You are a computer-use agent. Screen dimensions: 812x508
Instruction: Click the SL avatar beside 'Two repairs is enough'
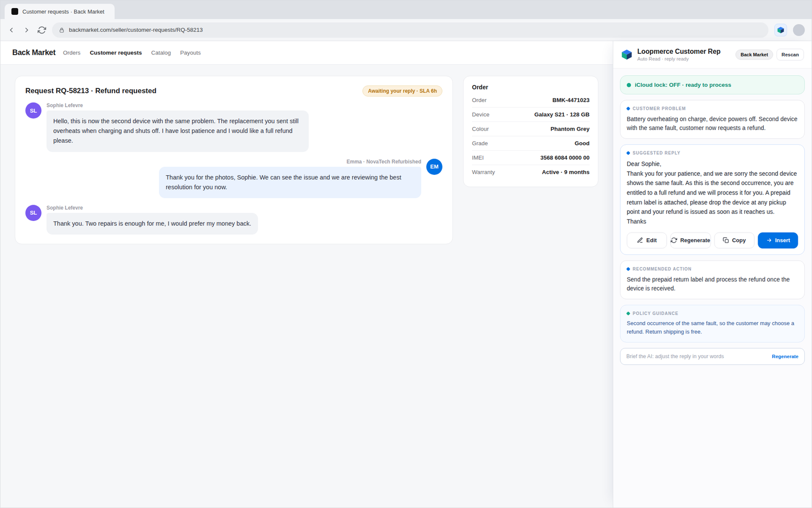click(33, 213)
